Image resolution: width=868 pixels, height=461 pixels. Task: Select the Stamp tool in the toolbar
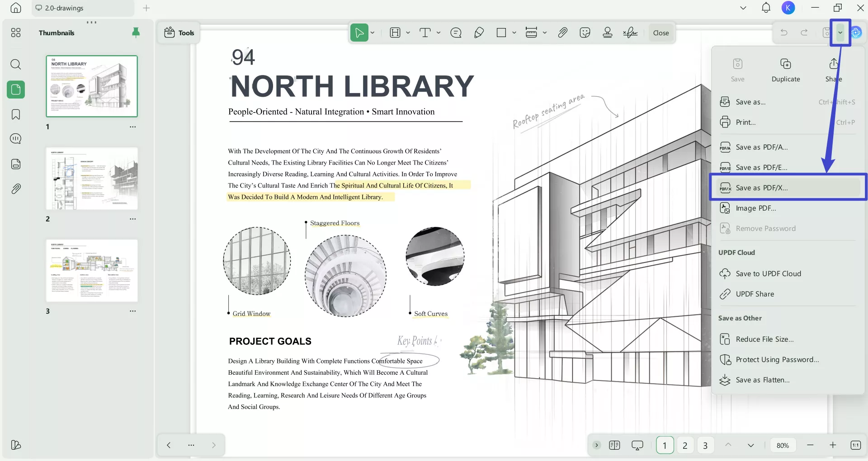point(607,33)
